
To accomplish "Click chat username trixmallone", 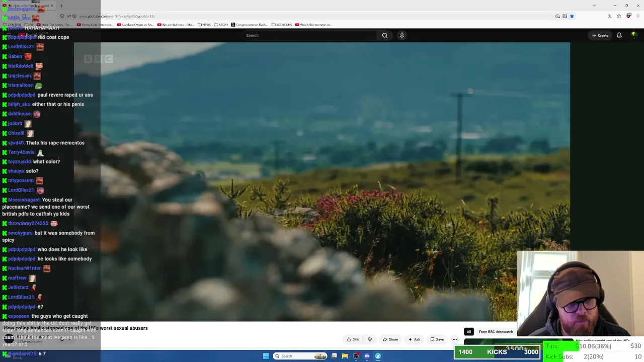I will coord(20,85).
